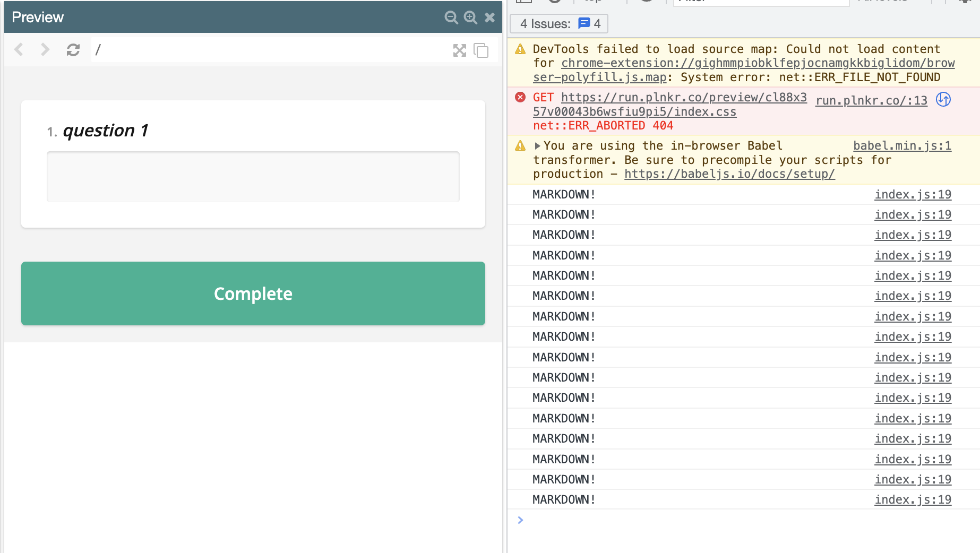Click the question 1 answer field

click(253, 176)
